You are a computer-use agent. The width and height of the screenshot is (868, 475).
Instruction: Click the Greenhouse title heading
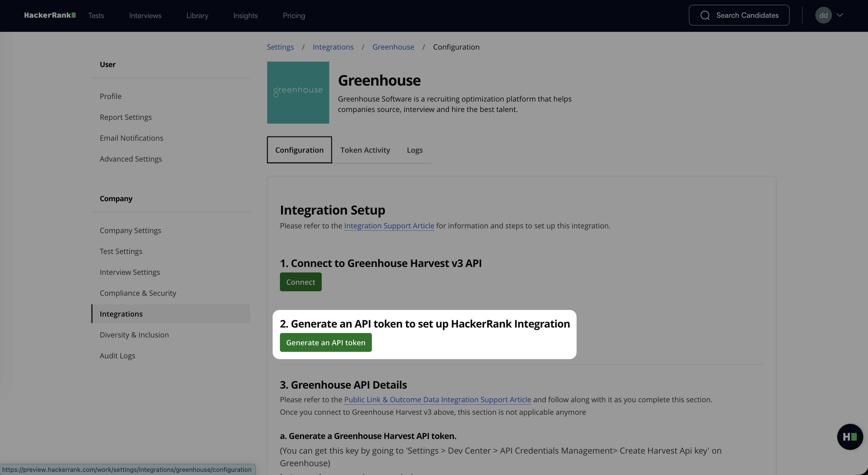[x=379, y=80]
